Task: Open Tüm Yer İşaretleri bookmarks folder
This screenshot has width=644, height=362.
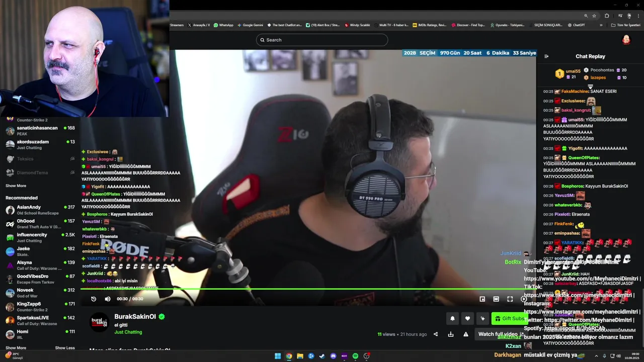Action: tap(625, 25)
